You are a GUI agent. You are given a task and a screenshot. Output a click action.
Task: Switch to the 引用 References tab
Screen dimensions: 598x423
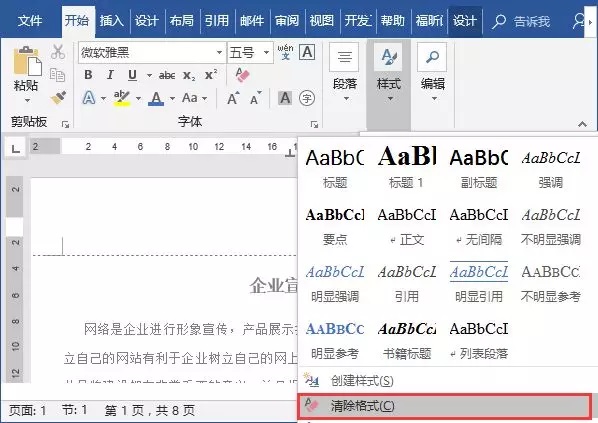click(217, 20)
